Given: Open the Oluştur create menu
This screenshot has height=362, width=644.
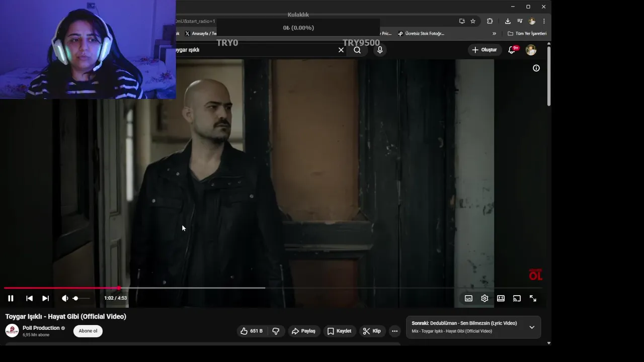Looking at the screenshot, I should [485, 50].
